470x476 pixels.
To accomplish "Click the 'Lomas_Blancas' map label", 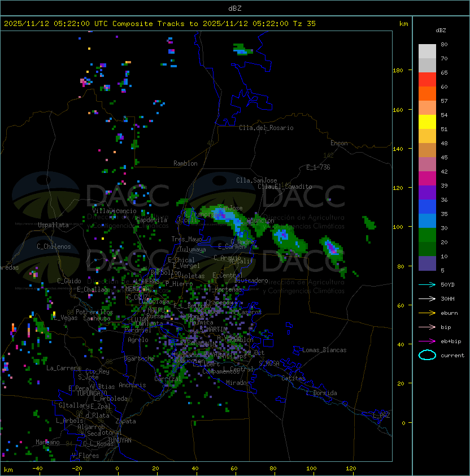I will coord(324,350).
